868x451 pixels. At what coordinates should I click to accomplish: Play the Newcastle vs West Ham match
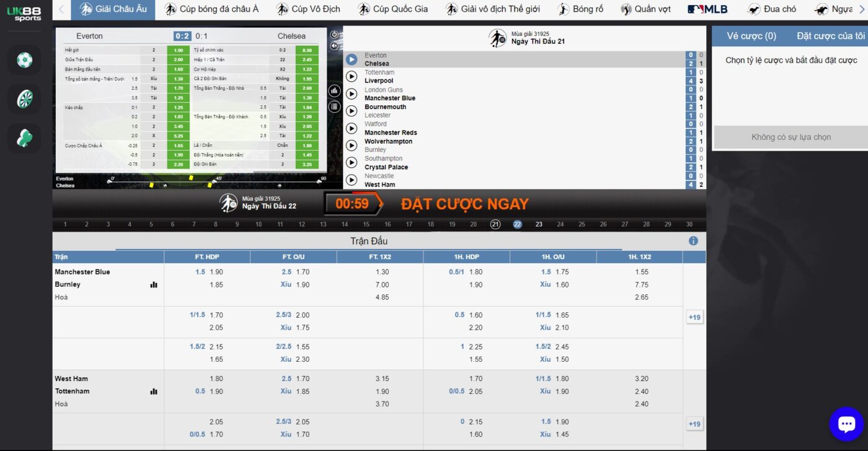(352, 180)
